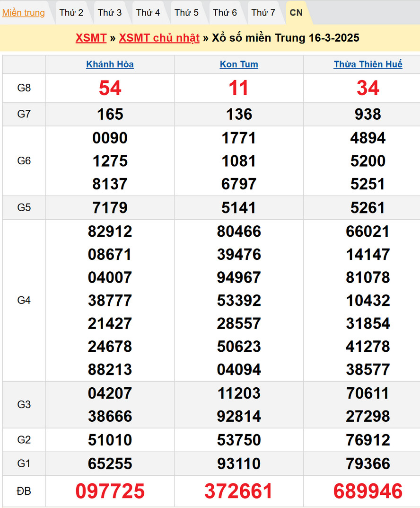The height and width of the screenshot is (508, 420).
Task: Select the G8 number 54
Action: point(110,88)
